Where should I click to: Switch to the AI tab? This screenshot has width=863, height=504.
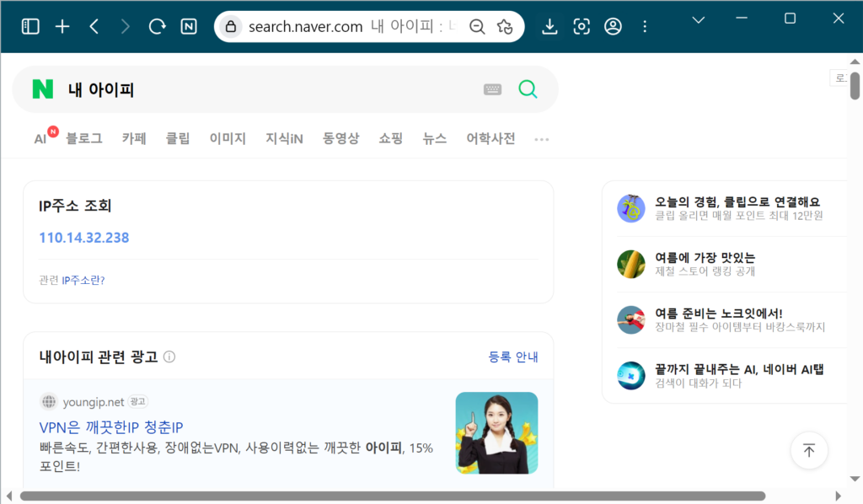(x=40, y=139)
